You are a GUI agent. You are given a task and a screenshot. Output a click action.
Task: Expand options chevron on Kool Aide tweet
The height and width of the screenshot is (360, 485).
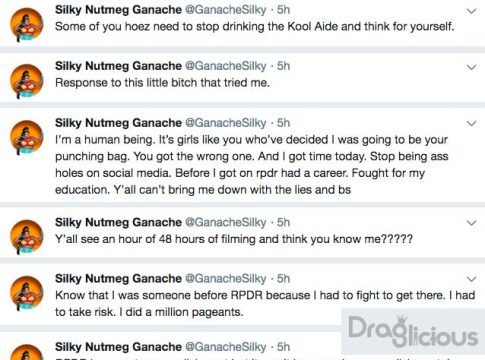click(x=471, y=11)
